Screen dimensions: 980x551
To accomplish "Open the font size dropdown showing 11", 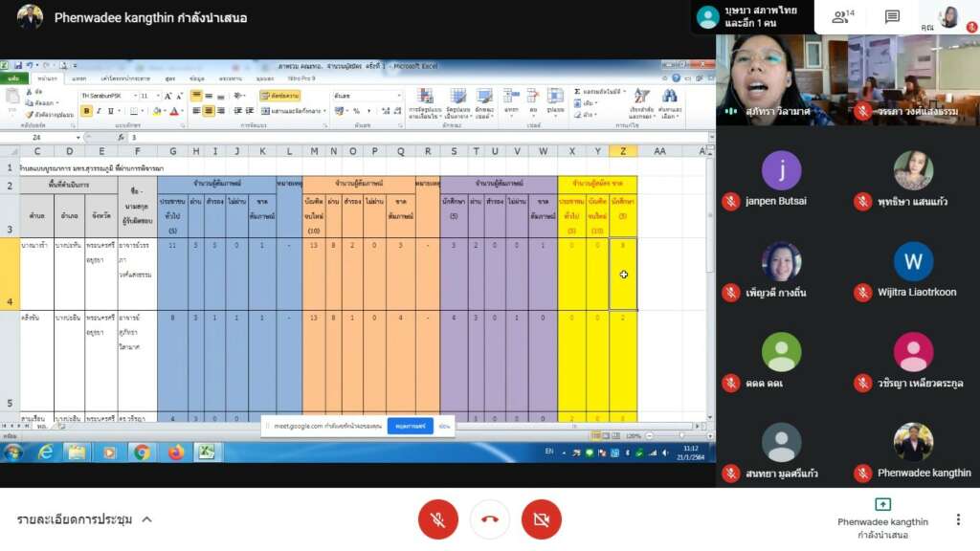I will tap(148, 96).
